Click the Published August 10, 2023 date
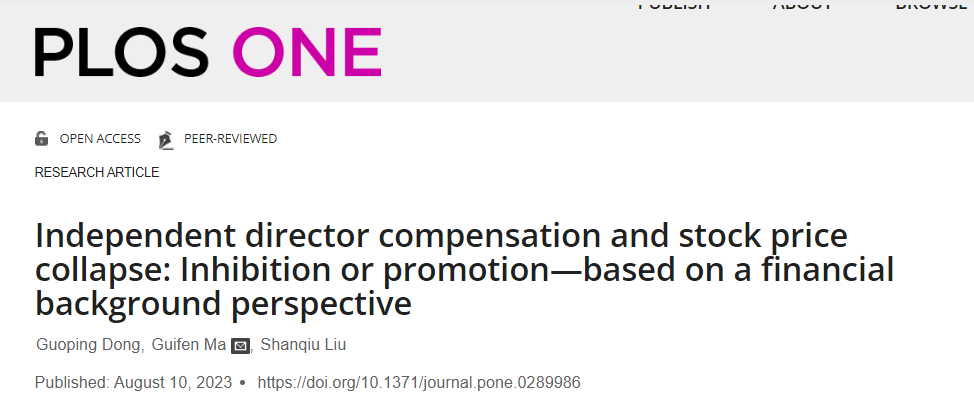Screen dimensions: 974x399 click(x=133, y=382)
